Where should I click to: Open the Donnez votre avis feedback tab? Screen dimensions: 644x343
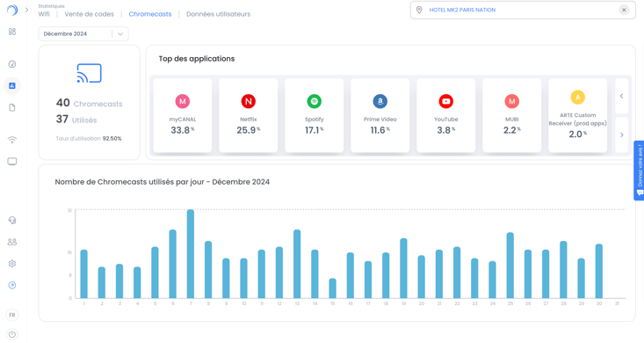(639, 171)
